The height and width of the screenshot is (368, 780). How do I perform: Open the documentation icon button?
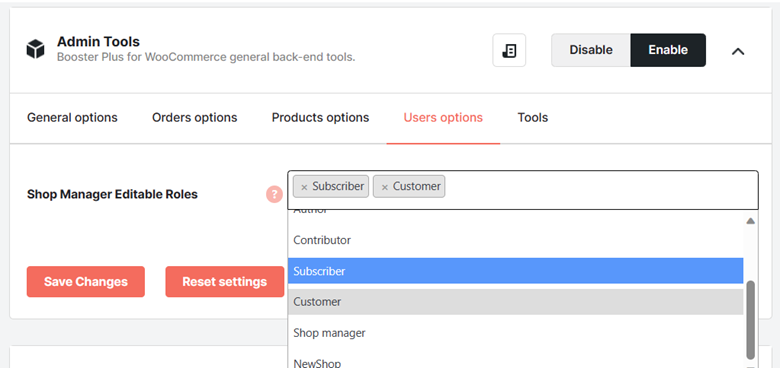[509, 50]
